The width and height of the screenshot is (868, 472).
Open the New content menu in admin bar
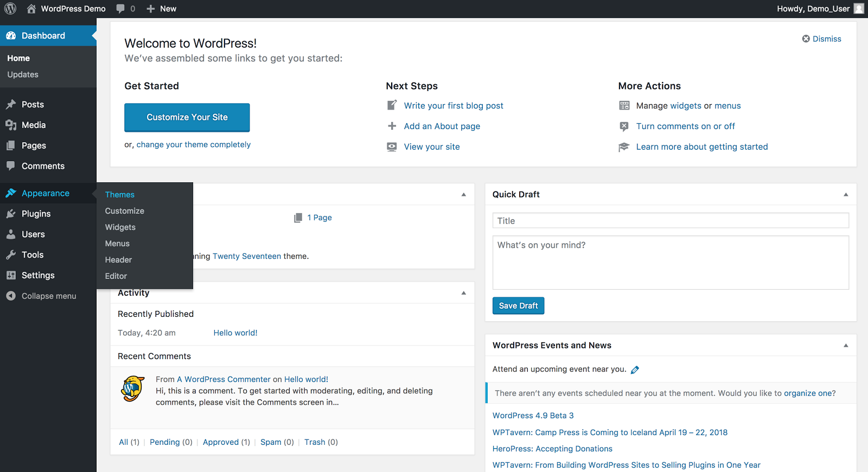point(162,9)
